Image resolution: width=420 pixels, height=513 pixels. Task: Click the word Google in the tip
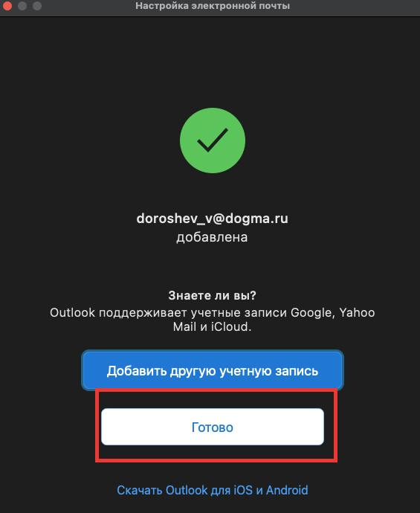coord(311,313)
